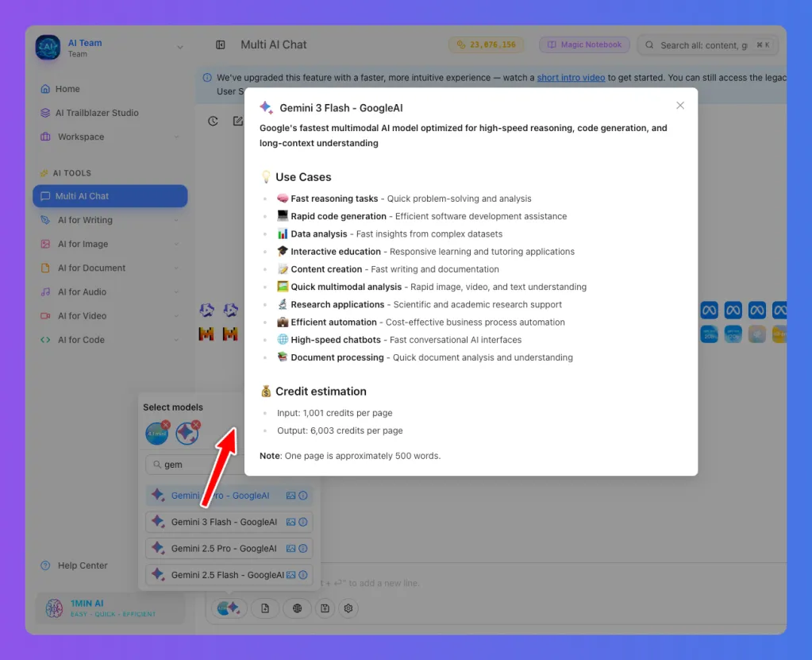Click image icon on Gemini 2.5 Flash row
The height and width of the screenshot is (660, 812).
[291, 575]
